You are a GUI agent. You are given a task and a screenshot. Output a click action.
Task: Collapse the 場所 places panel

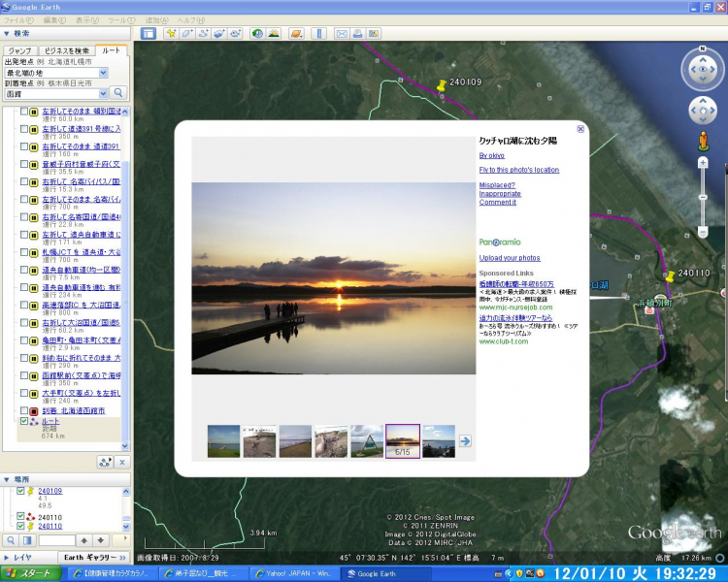(x=7, y=479)
